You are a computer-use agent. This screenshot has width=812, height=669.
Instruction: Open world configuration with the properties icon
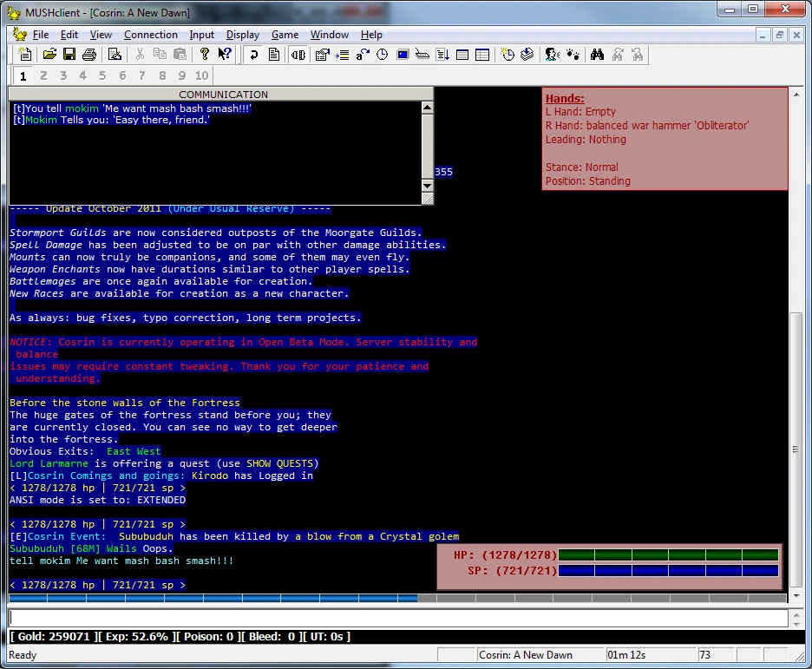point(324,54)
